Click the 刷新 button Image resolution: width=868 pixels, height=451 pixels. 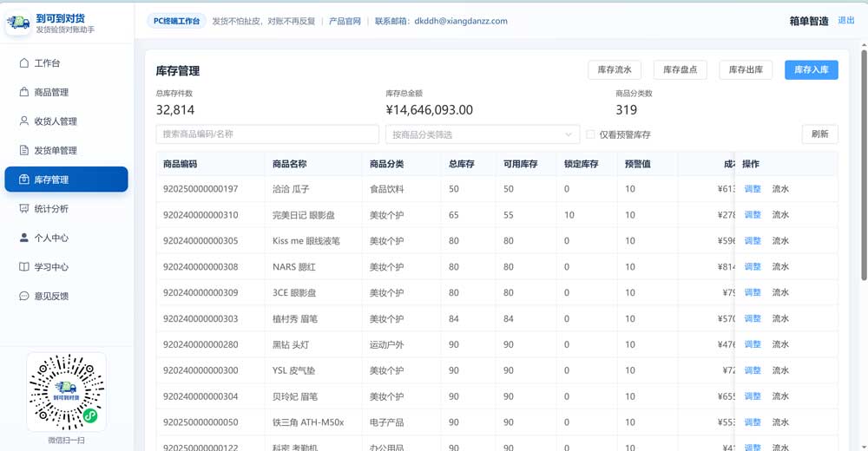820,134
